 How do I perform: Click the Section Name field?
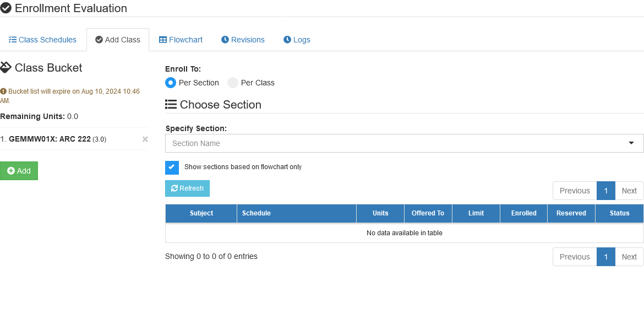point(404,143)
